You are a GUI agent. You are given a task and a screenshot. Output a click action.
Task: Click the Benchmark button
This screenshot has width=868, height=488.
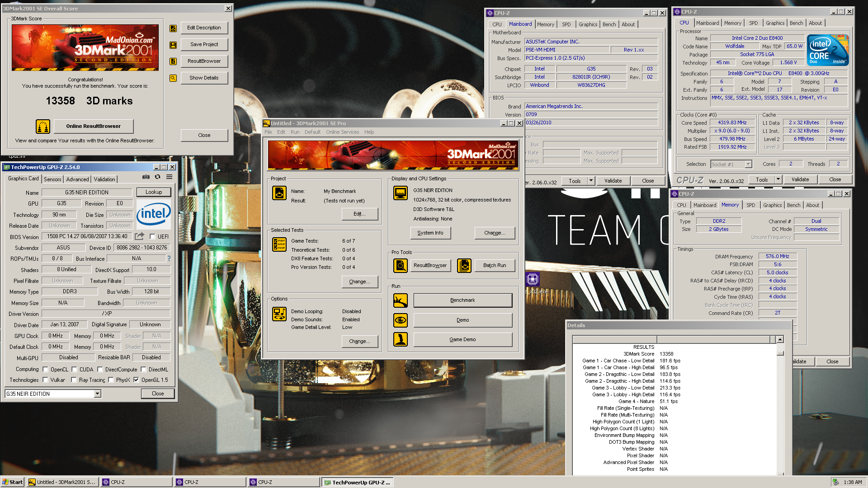pos(462,300)
